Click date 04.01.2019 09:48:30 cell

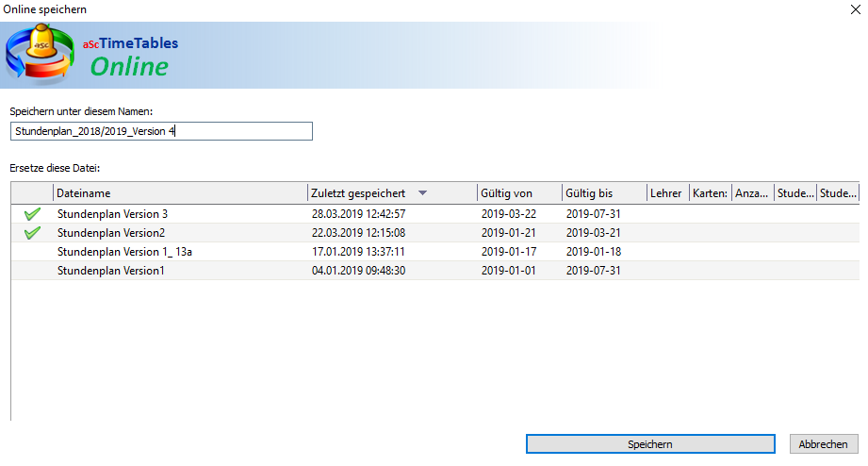pyautogui.click(x=359, y=271)
